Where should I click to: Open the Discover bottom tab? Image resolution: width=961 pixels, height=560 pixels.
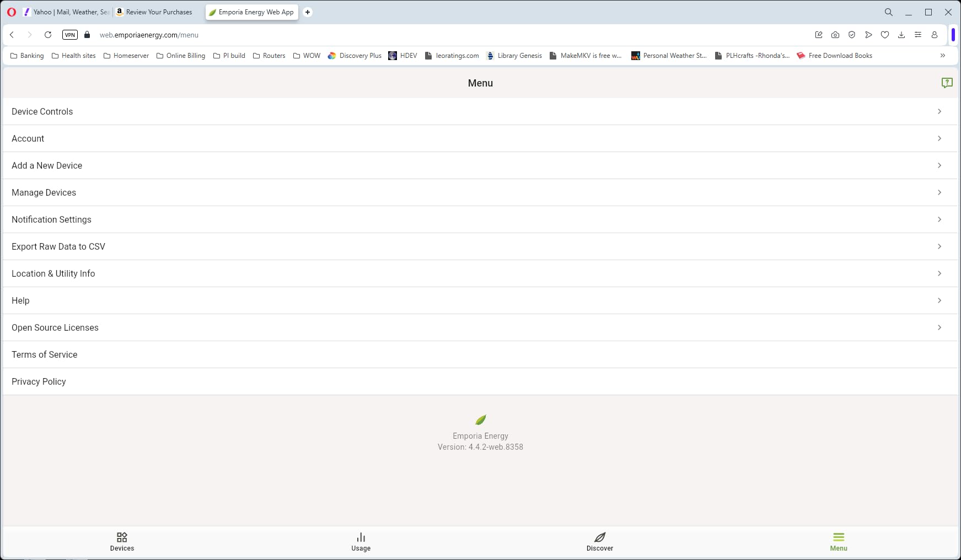point(600,542)
